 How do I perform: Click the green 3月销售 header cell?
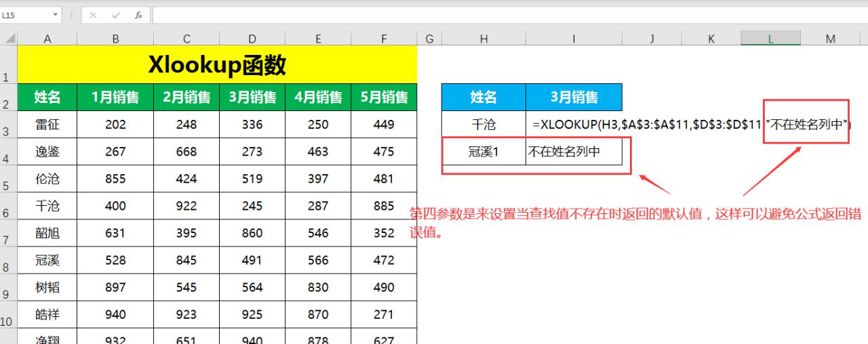[x=252, y=98]
